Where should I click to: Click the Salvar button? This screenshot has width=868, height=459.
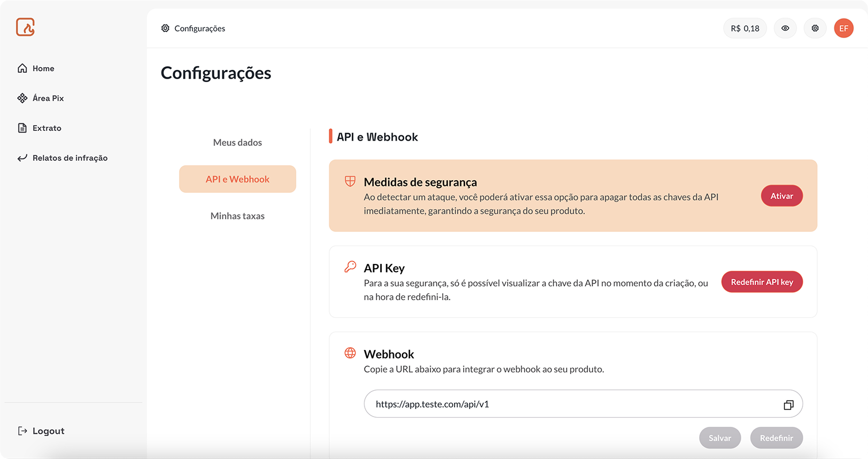(x=720, y=438)
